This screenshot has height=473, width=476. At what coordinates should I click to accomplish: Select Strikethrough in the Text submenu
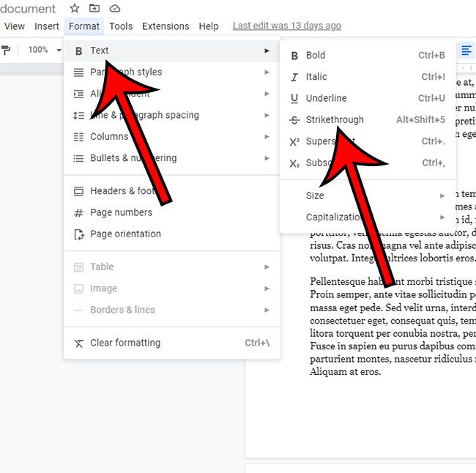pyautogui.click(x=335, y=119)
